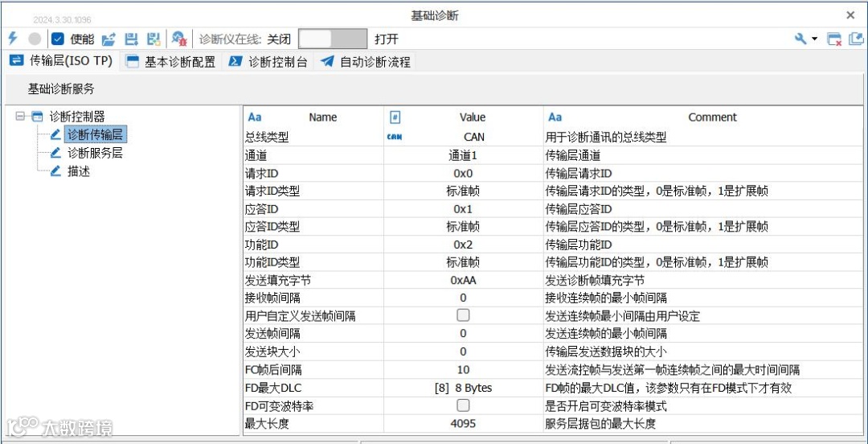Click the comment 传输层通道
Image resolution: width=868 pixels, height=444 pixels.
click(573, 156)
